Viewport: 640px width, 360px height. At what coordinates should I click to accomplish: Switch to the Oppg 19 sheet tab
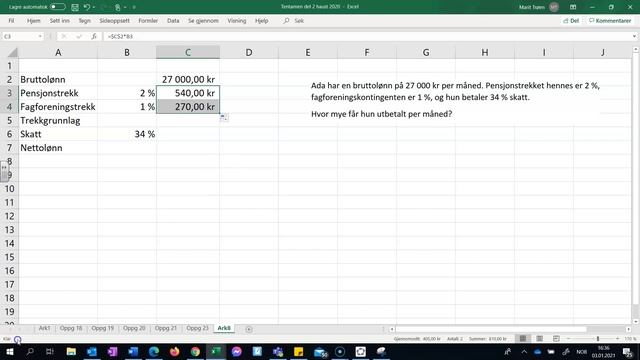[x=102, y=328]
